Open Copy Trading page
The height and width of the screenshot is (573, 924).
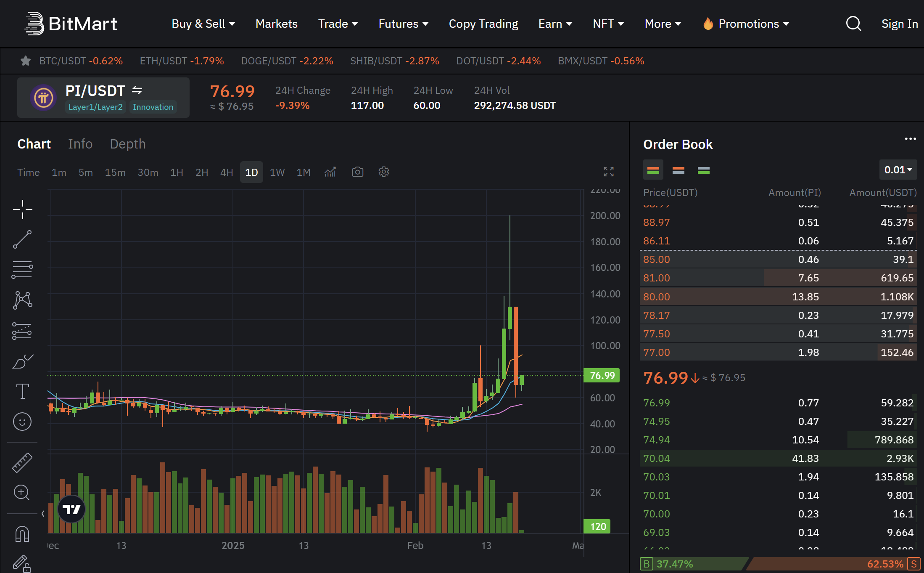coord(483,24)
